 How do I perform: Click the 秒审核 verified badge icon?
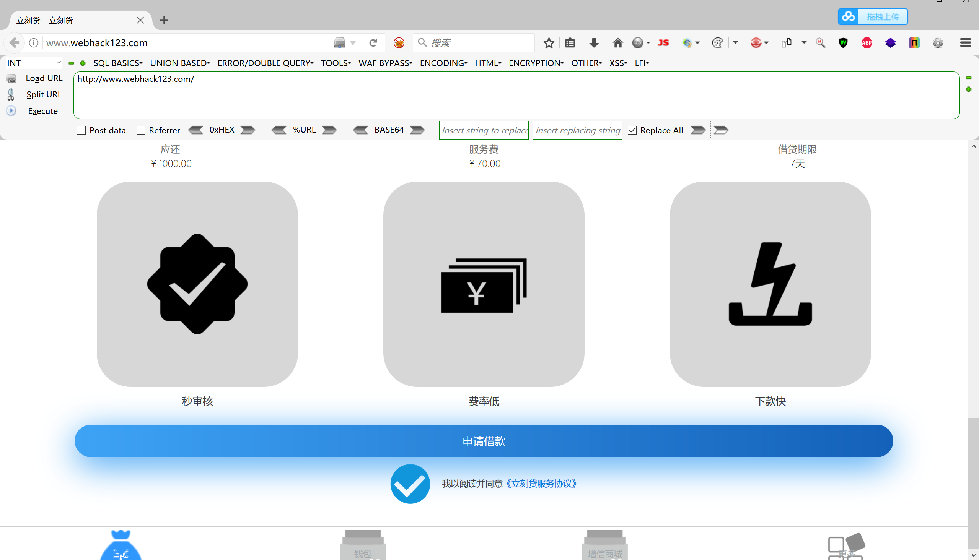point(197,284)
